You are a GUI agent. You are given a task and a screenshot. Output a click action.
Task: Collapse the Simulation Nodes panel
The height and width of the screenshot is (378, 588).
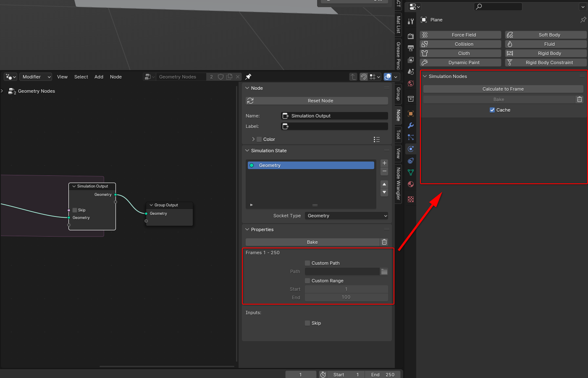pos(425,76)
